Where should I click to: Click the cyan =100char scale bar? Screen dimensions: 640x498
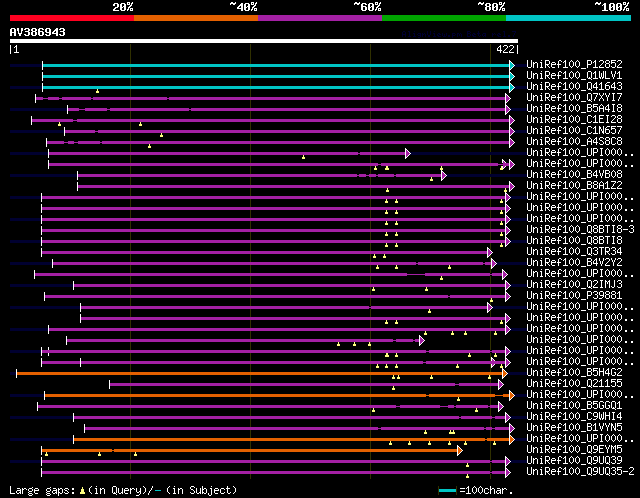tap(447, 490)
